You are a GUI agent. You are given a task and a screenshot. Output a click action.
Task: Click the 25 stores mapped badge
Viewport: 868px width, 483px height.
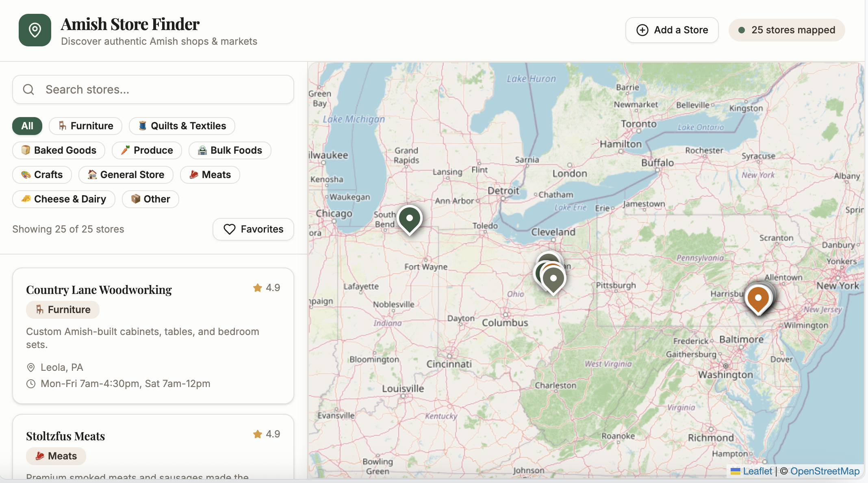pyautogui.click(x=787, y=30)
